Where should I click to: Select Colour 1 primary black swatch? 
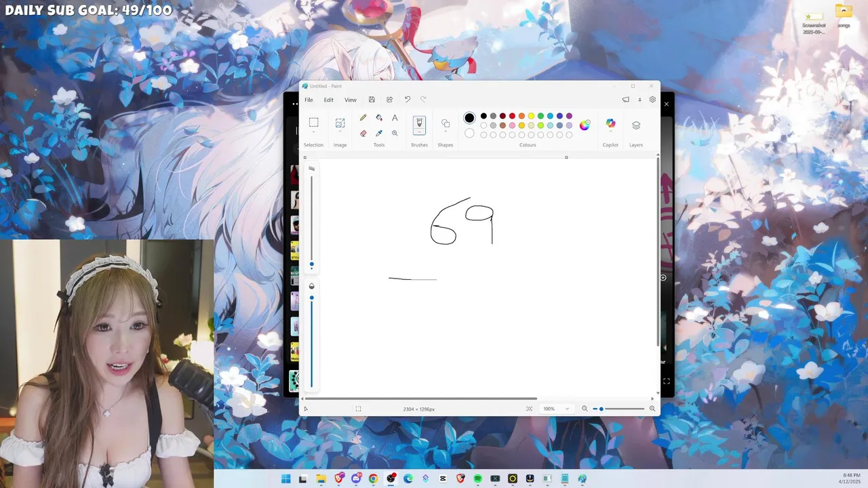[469, 118]
